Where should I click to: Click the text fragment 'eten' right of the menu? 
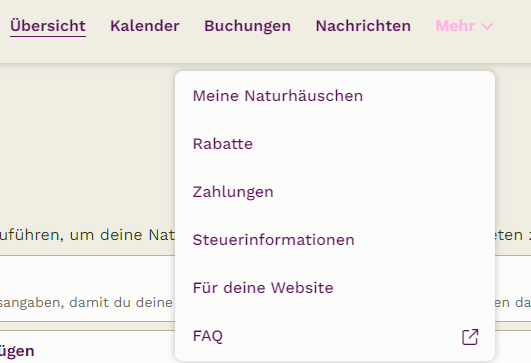coord(509,235)
